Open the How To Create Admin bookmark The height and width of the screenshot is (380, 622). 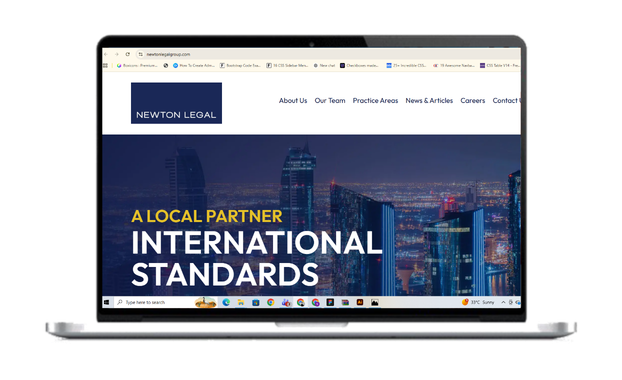click(x=194, y=65)
